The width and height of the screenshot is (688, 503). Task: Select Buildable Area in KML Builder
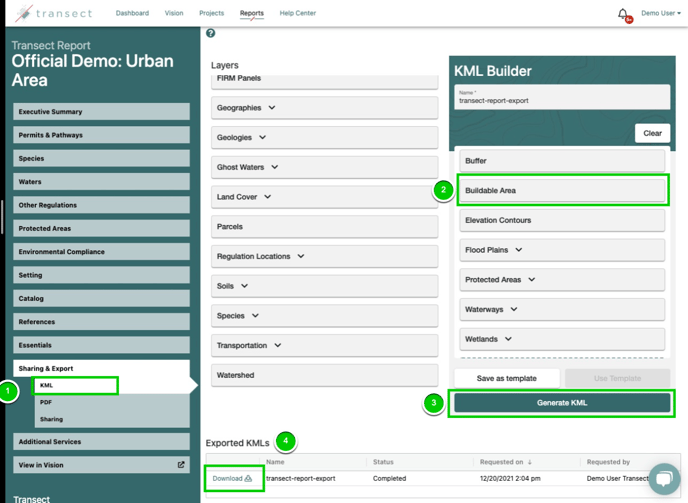[x=562, y=190]
